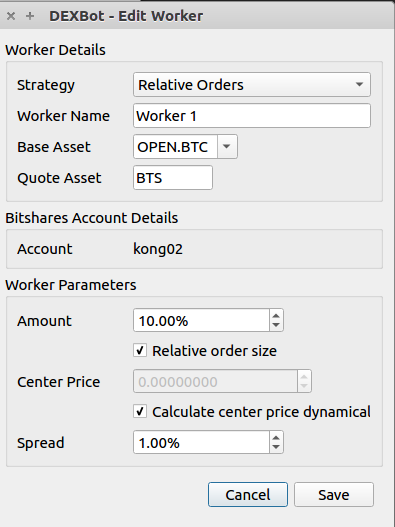Click the OPEN.BTC text in Base Asset combo
The width and height of the screenshot is (395, 527).
[172, 147]
